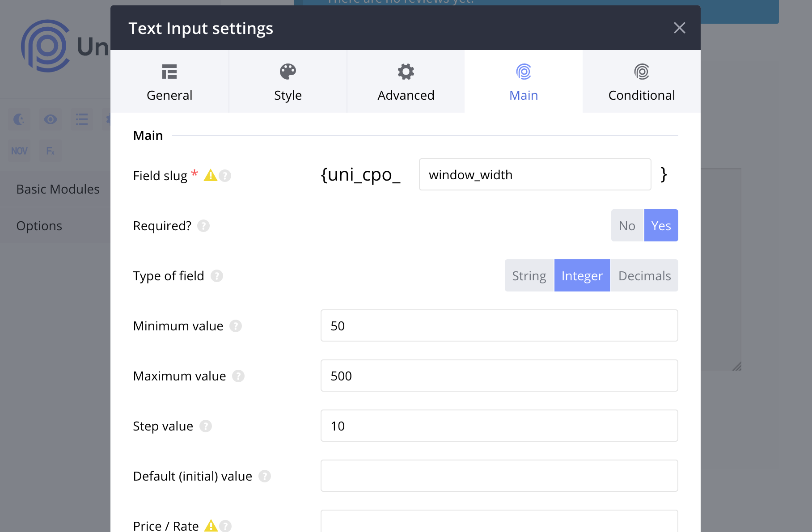Open the General tab

[169, 81]
